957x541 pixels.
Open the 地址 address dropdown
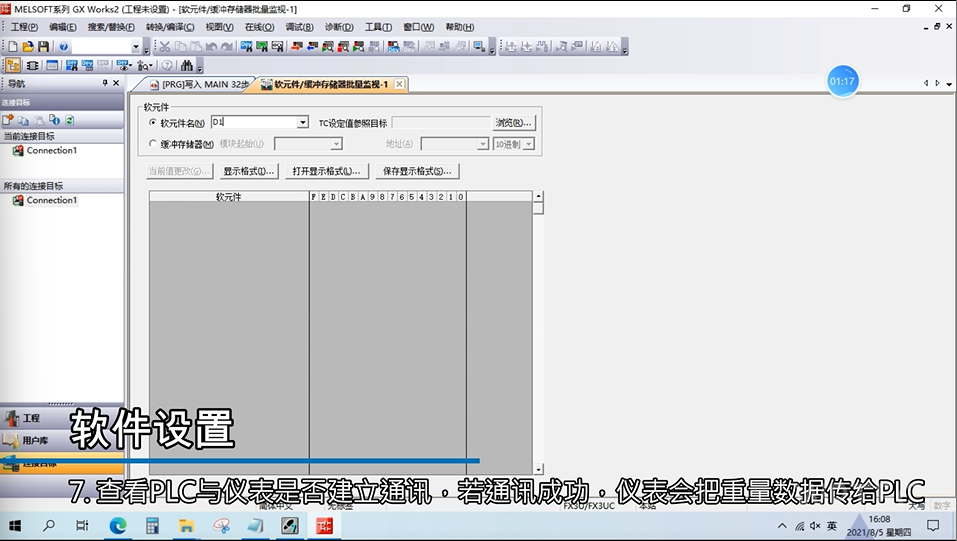pos(483,144)
